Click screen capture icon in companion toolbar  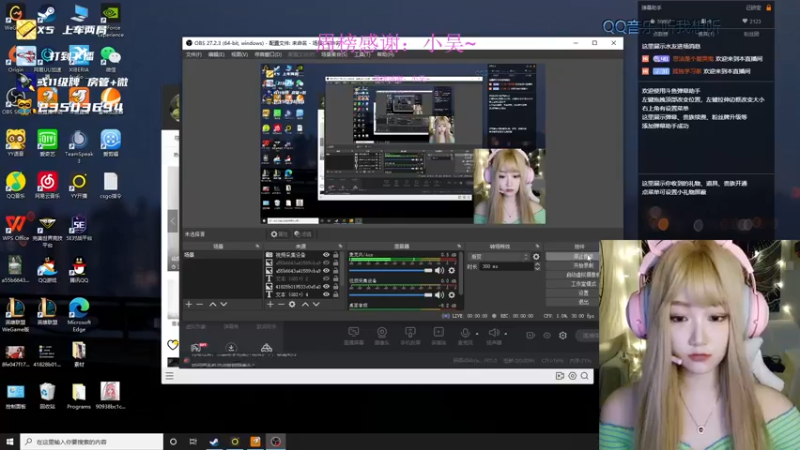tap(354, 332)
